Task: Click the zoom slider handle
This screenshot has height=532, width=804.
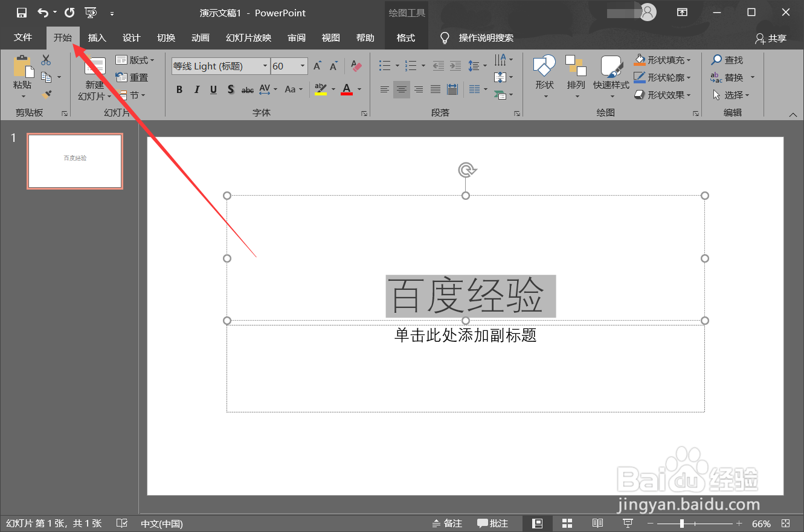Action: click(681, 523)
